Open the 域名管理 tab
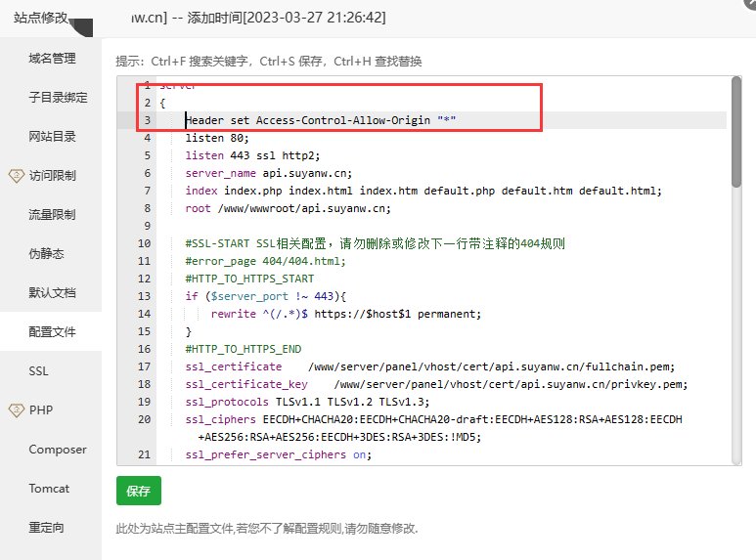Image resolution: width=756 pixels, height=560 pixels. tap(51, 59)
